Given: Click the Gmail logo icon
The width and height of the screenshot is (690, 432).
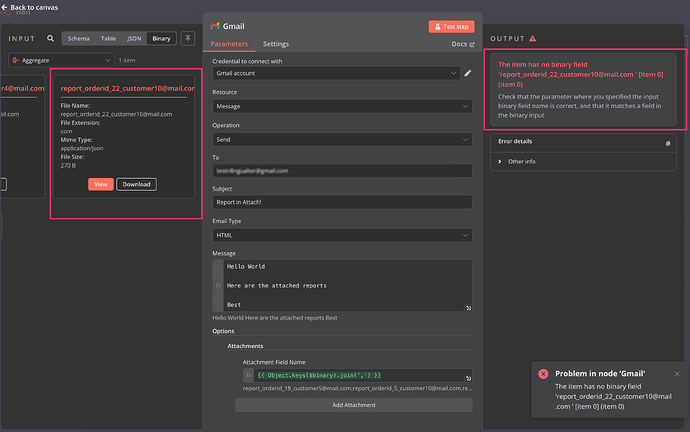Looking at the screenshot, I should pos(215,26).
